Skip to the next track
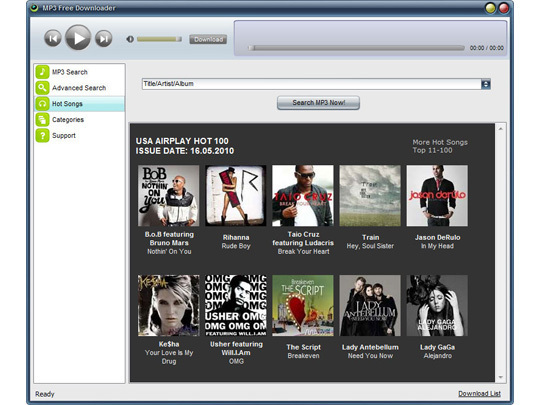The width and height of the screenshot is (540, 405). point(104,38)
